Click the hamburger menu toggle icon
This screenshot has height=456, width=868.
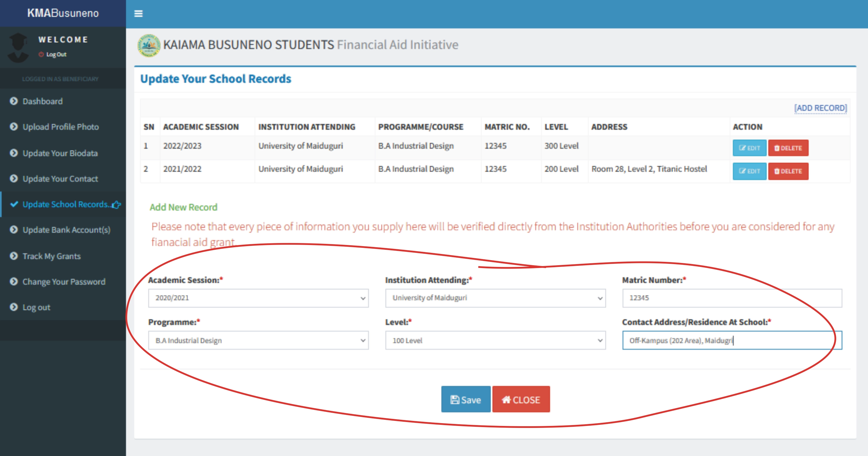[x=138, y=13]
